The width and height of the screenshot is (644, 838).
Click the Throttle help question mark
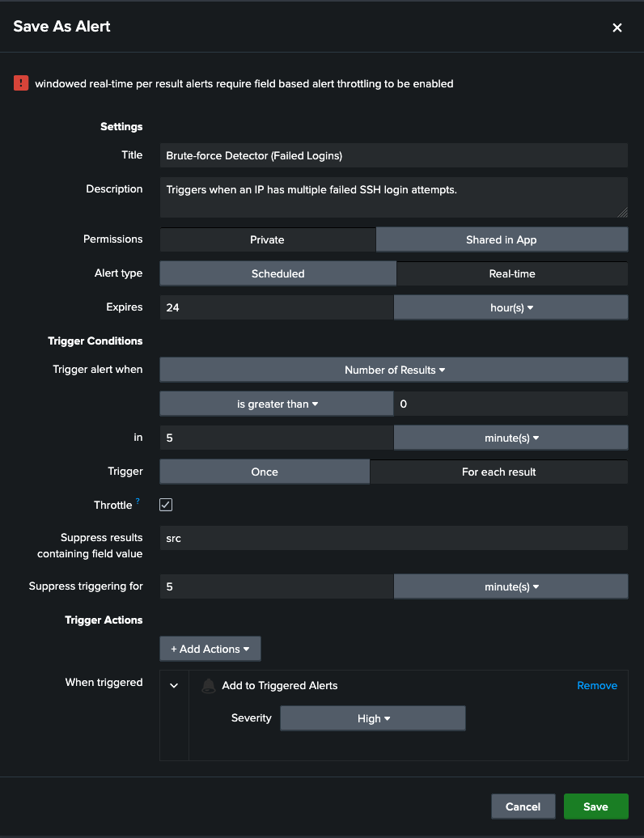(x=138, y=502)
